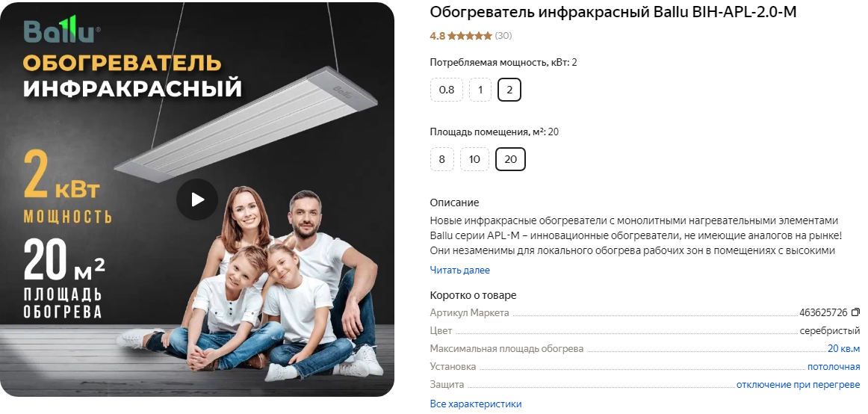Select 2 kW power option
The width and height of the screenshot is (868, 414).
pyautogui.click(x=509, y=90)
